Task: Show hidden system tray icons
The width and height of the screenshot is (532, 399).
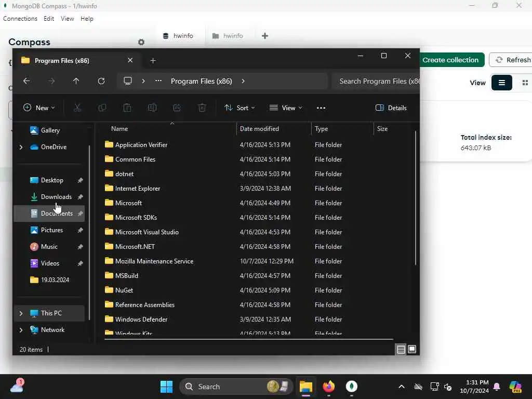Action: 402,387
